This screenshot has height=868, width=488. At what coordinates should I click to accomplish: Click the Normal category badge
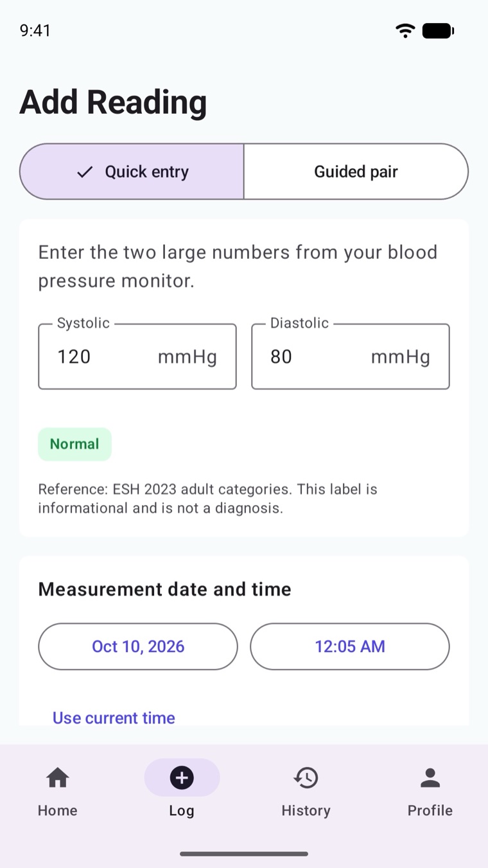[74, 444]
